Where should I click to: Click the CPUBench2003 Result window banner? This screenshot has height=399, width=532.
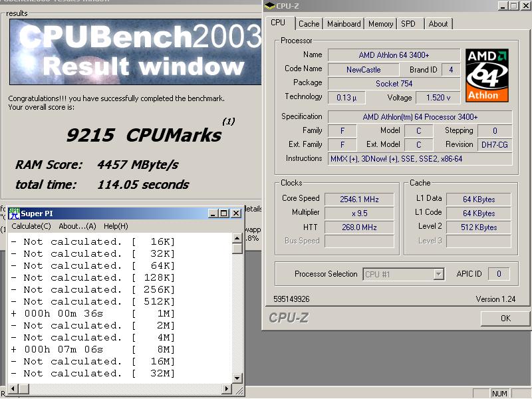[136, 52]
